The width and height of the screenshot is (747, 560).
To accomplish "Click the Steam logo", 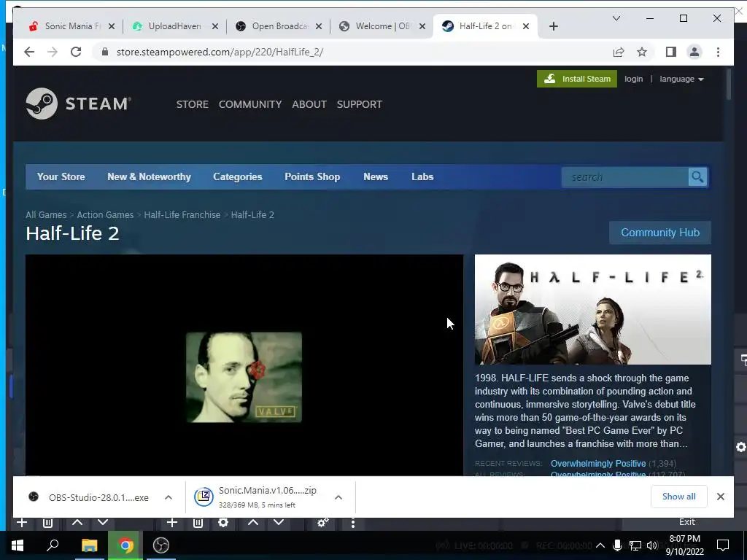I will [x=79, y=104].
